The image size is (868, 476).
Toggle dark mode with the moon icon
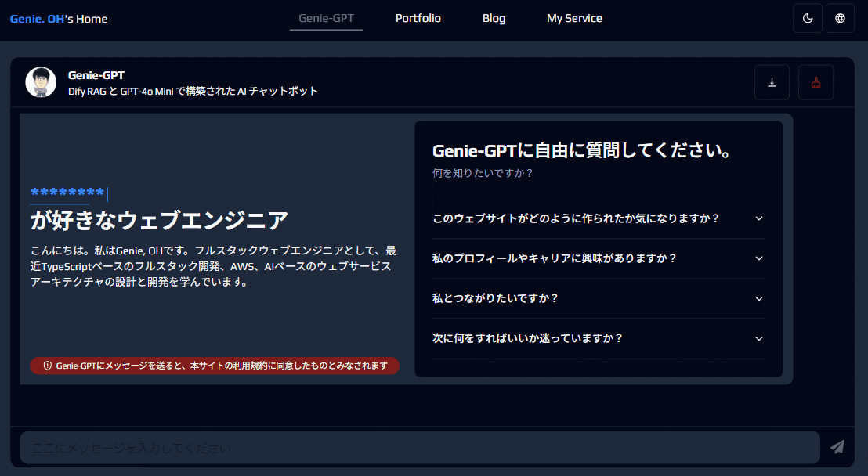pyautogui.click(x=808, y=18)
